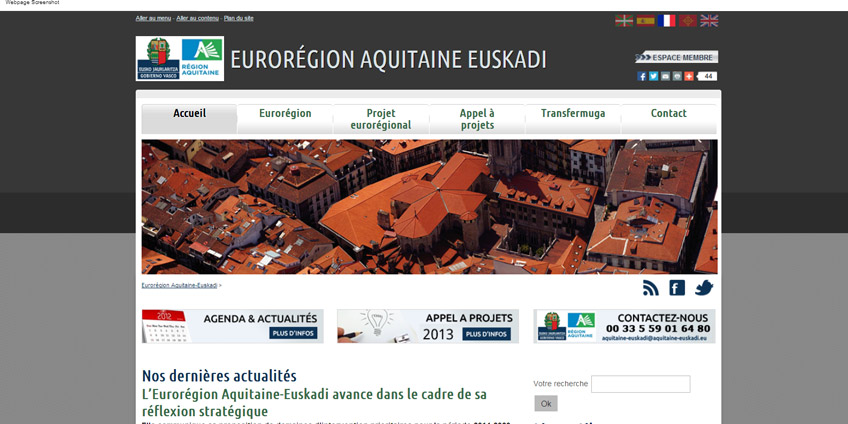
Task: Click Plus d'infos under Agenda & Actualités
Action: point(293,333)
